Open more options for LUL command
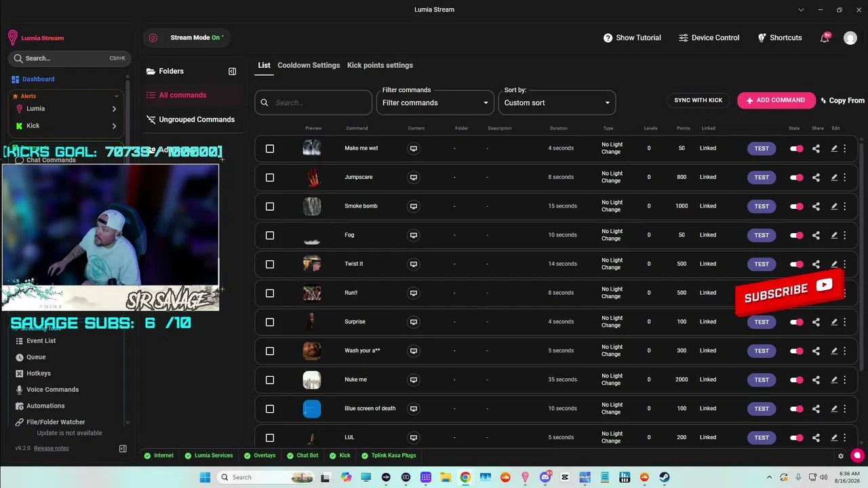 click(x=844, y=437)
